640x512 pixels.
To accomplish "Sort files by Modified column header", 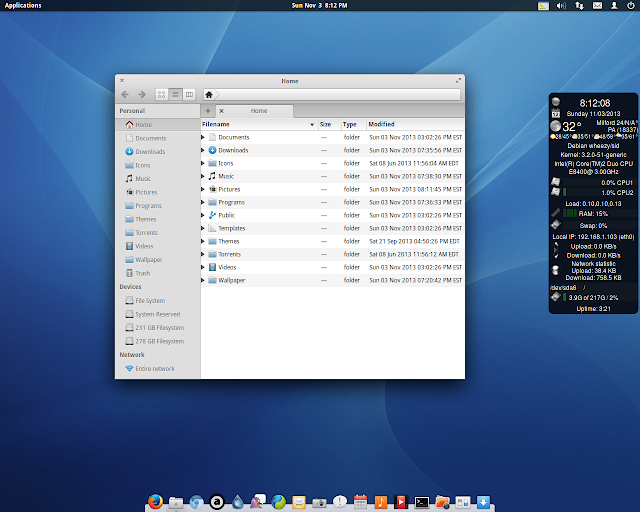I will (x=381, y=124).
